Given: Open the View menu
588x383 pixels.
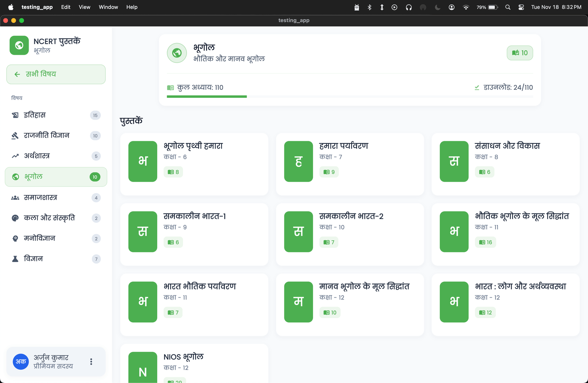Looking at the screenshot, I should [85, 7].
